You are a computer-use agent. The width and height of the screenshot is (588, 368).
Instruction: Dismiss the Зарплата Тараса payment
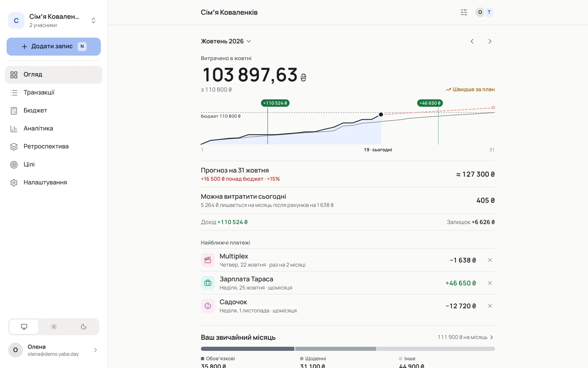(x=490, y=283)
